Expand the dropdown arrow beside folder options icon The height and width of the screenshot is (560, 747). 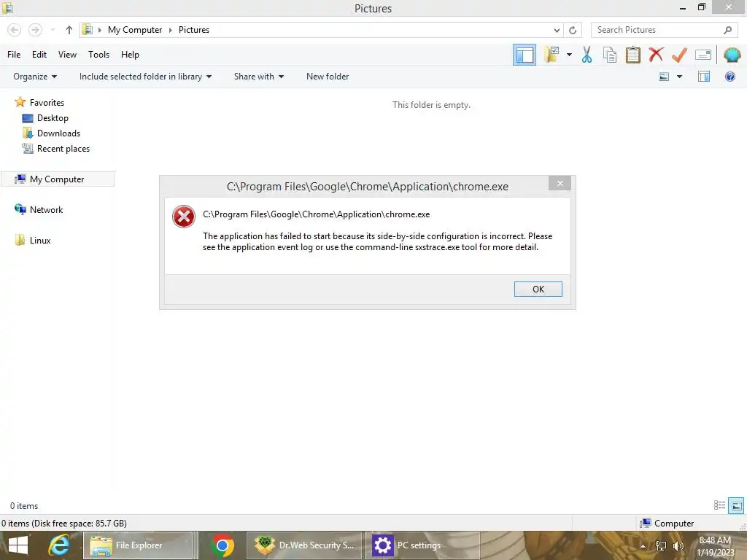569,55
